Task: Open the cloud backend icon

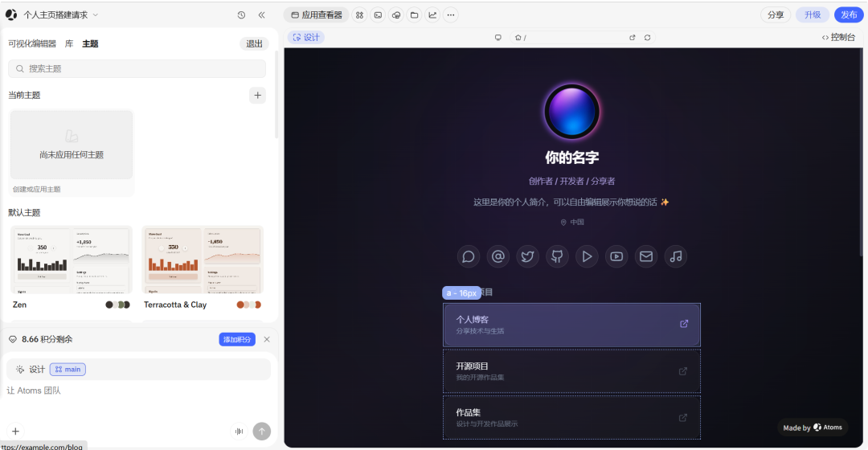Action: point(396,15)
